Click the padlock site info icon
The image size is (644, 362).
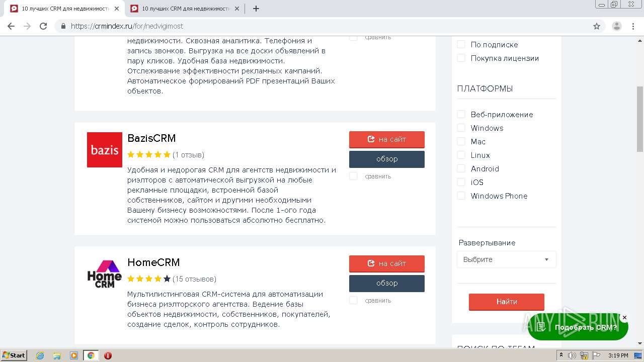tap(63, 26)
